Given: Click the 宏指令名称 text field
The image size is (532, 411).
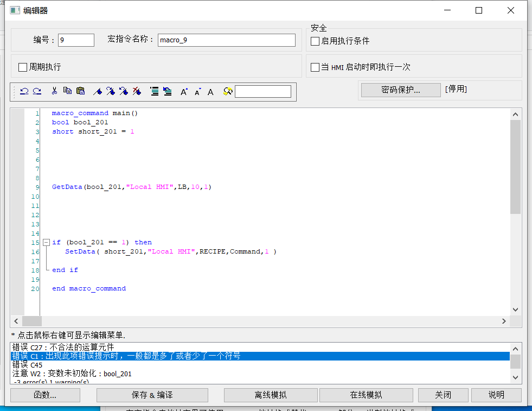Looking at the screenshot, I should (226, 40).
